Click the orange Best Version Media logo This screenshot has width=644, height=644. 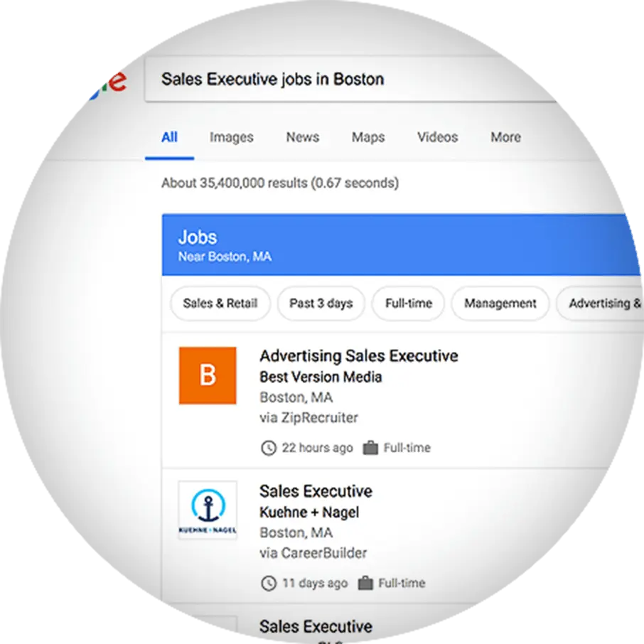[x=208, y=375]
